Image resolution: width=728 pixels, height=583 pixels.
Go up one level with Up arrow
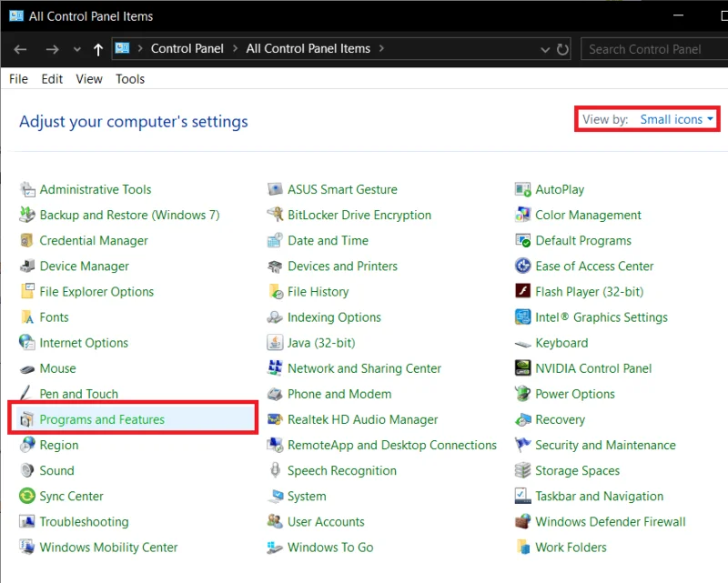click(x=98, y=49)
